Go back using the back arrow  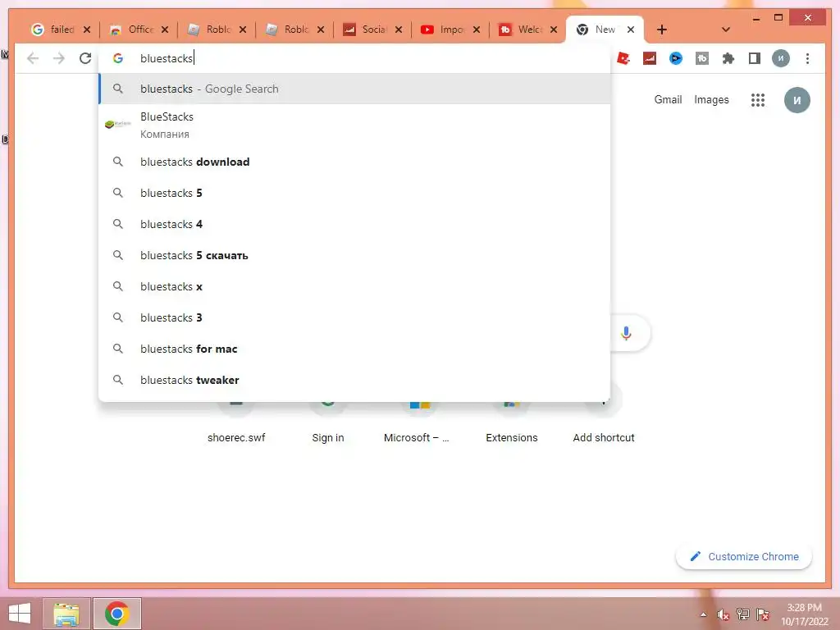coord(33,58)
